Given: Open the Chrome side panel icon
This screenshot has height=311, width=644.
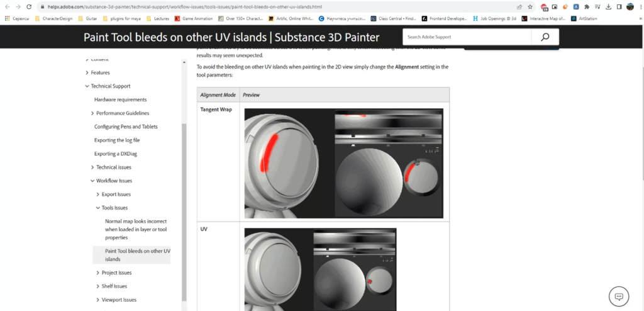Looking at the screenshot, I should pyautogui.click(x=619, y=6).
